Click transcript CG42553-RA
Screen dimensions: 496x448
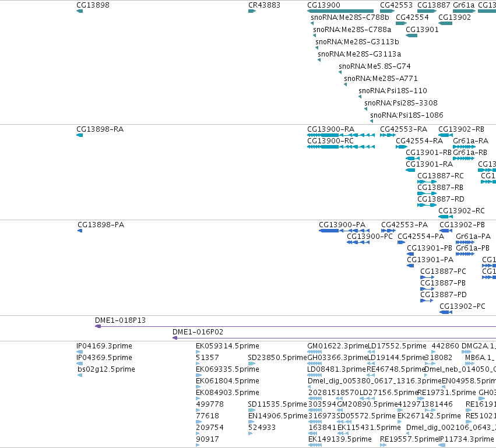click(x=403, y=129)
